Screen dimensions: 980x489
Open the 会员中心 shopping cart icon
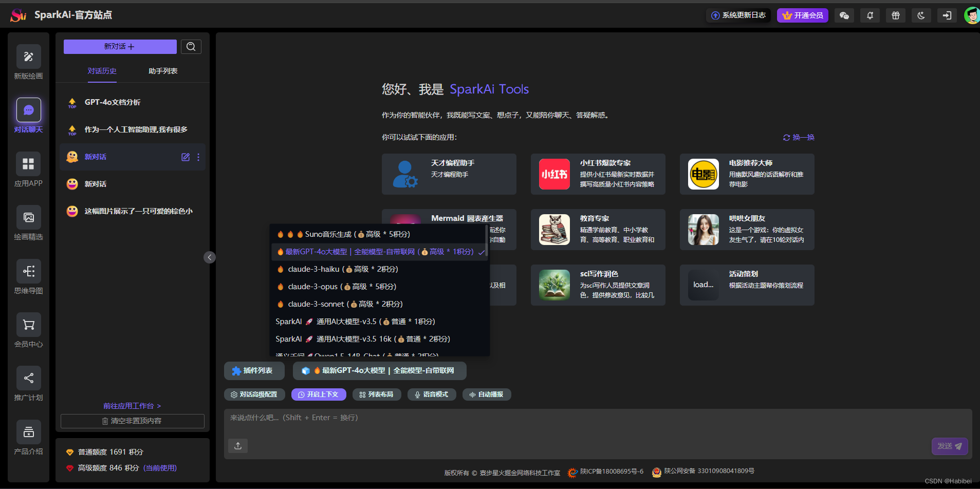click(x=28, y=325)
